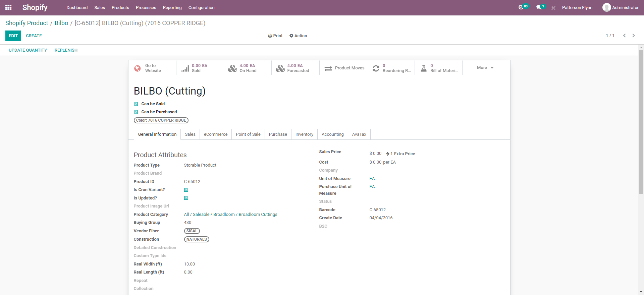Image resolution: width=644 pixels, height=295 pixels.
Task: Click the Storable Product type value
Action: click(200, 165)
